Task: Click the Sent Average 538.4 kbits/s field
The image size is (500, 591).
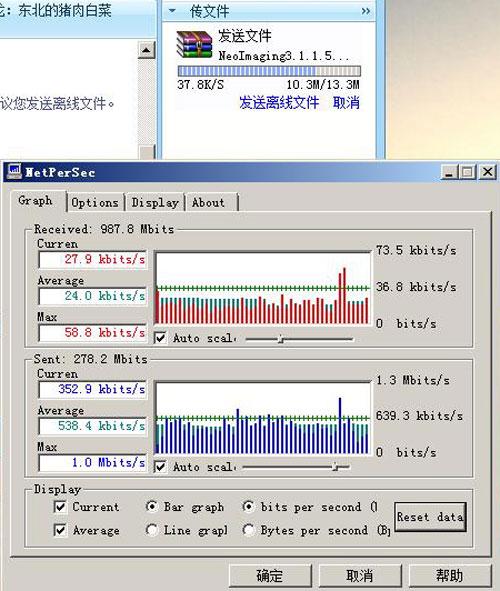Action: 93,426
